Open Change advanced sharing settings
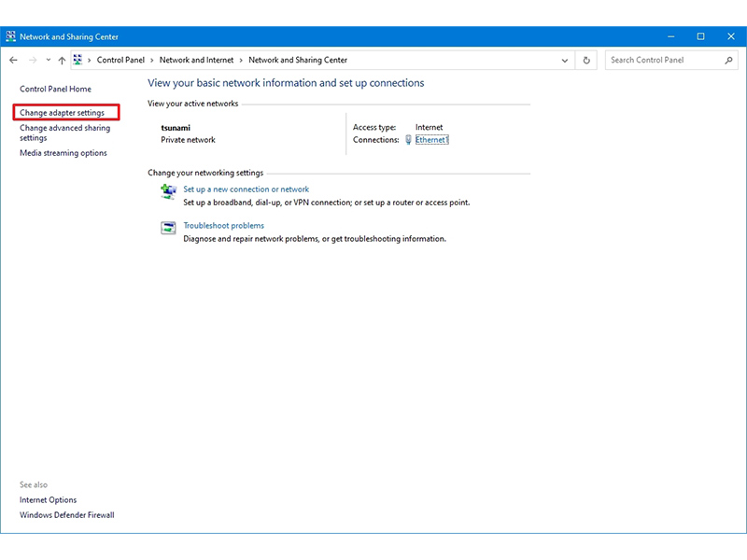Image resolution: width=747 pixels, height=560 pixels. [x=64, y=133]
